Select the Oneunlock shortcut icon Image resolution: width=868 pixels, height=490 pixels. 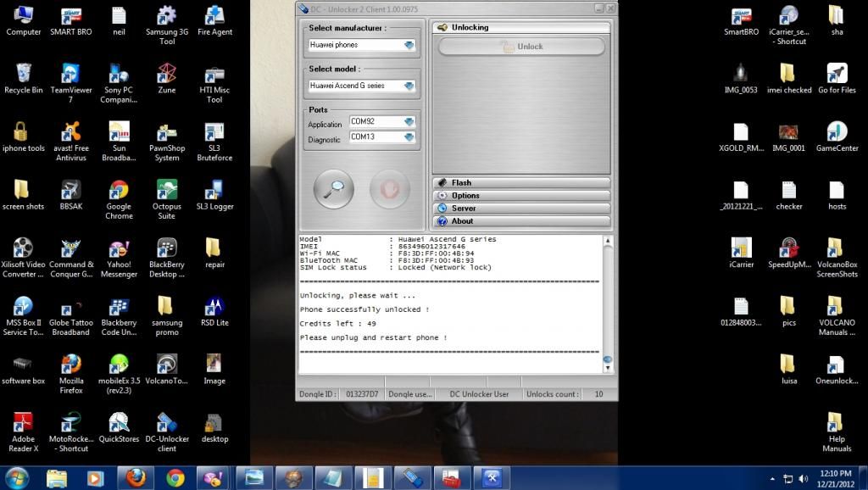click(x=837, y=370)
